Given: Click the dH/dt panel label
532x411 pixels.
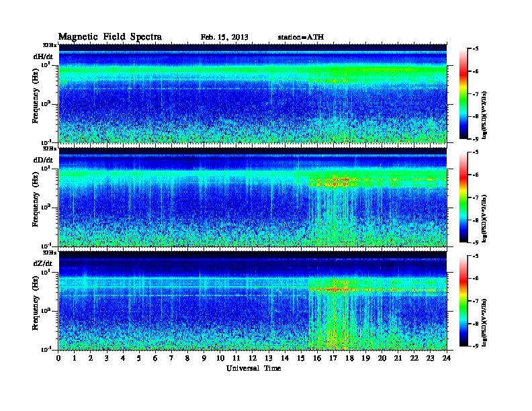Looking at the screenshot, I should [x=43, y=56].
